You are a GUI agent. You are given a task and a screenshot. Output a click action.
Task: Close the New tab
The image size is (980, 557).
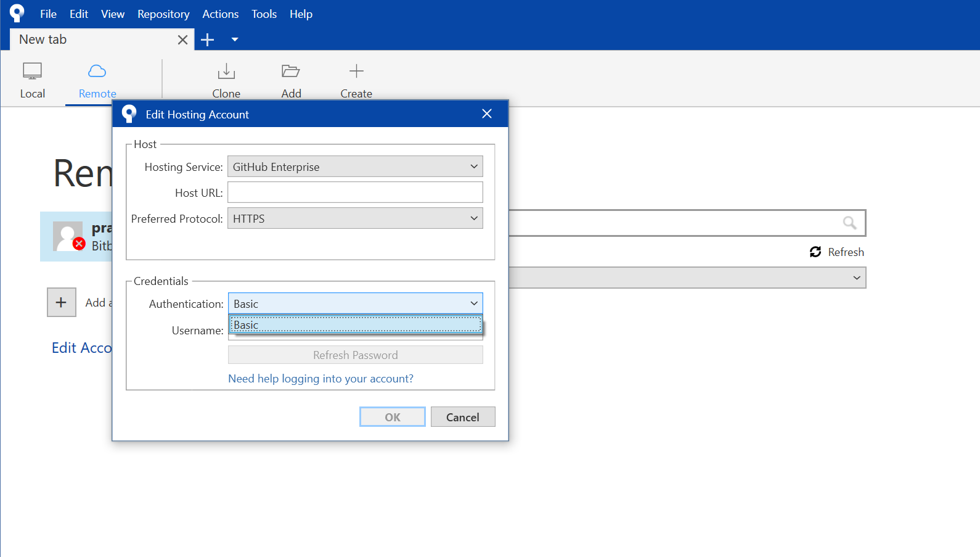[182, 40]
